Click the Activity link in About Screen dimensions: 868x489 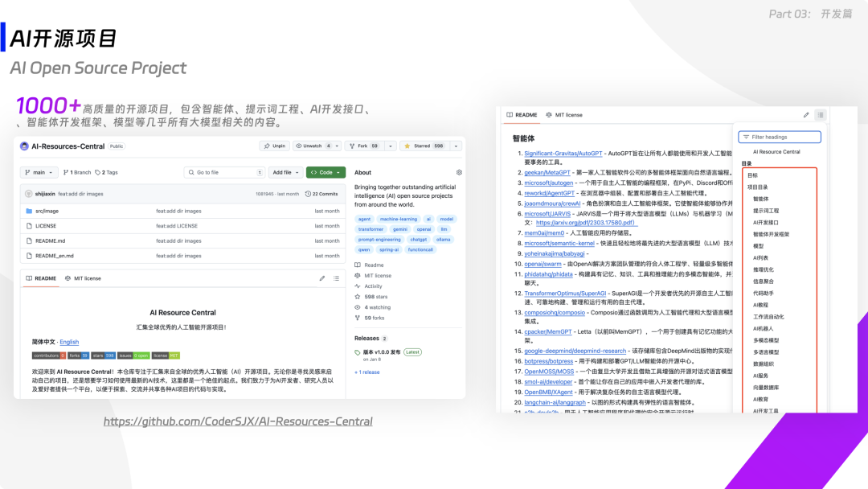(x=369, y=286)
